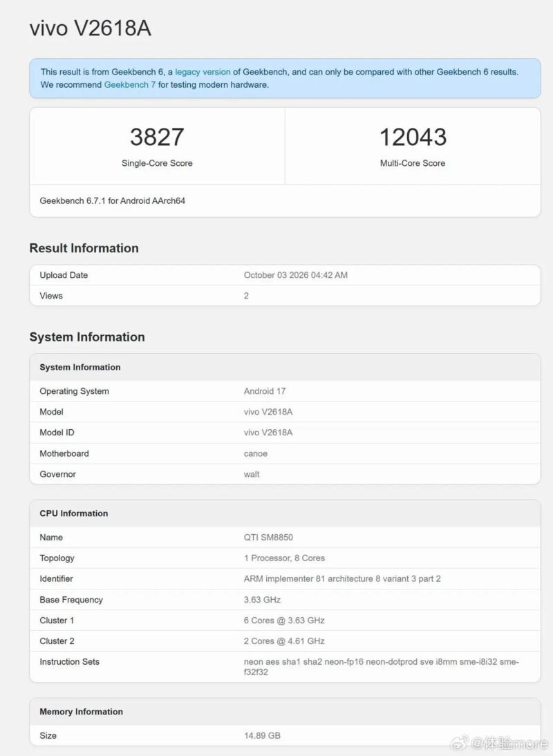Image resolution: width=553 pixels, height=756 pixels.
Task: Click the bold System Information table header
Action: click(80, 367)
